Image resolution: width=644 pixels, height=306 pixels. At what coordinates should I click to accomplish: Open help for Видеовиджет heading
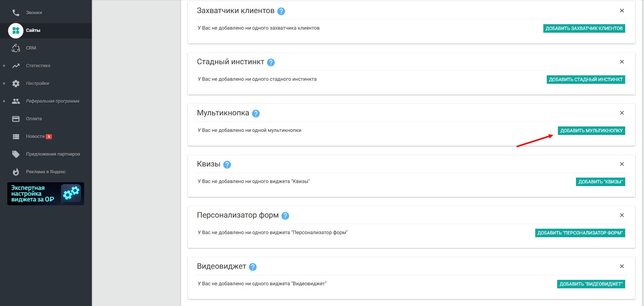tap(252, 267)
